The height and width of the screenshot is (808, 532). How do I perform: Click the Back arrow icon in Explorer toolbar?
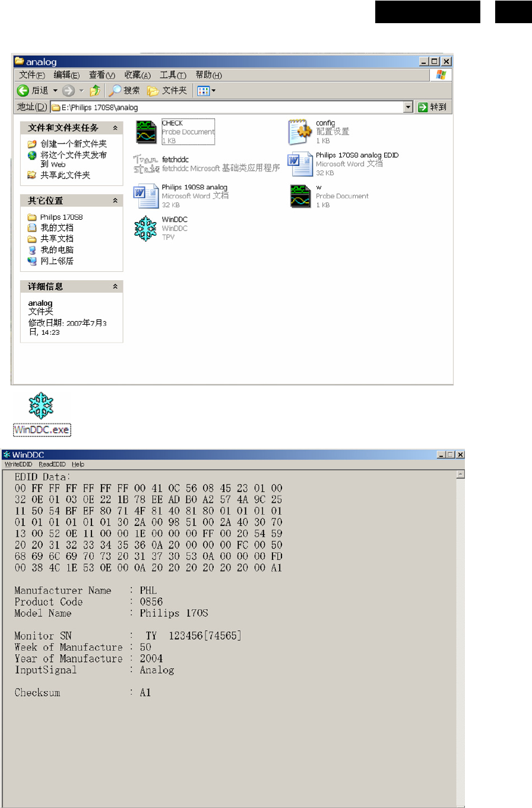click(23, 90)
